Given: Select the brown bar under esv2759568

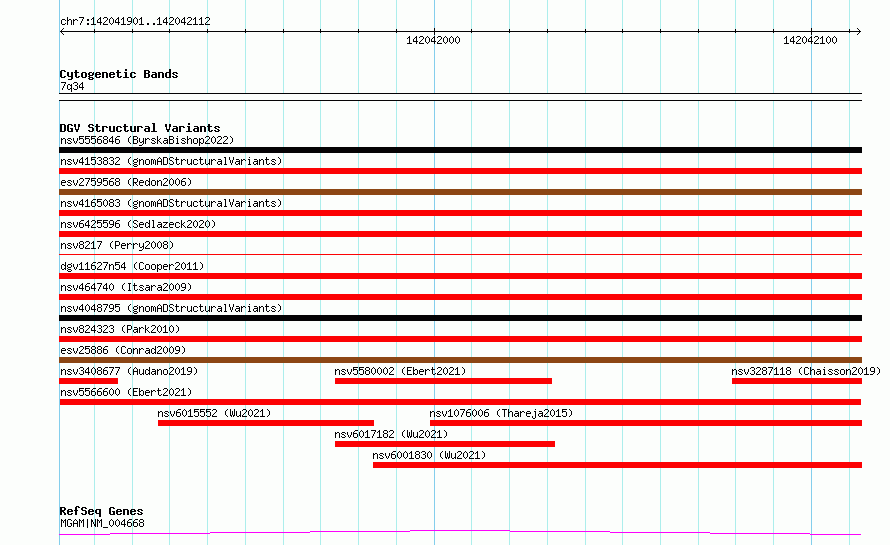Looking at the screenshot, I should click(x=460, y=192).
